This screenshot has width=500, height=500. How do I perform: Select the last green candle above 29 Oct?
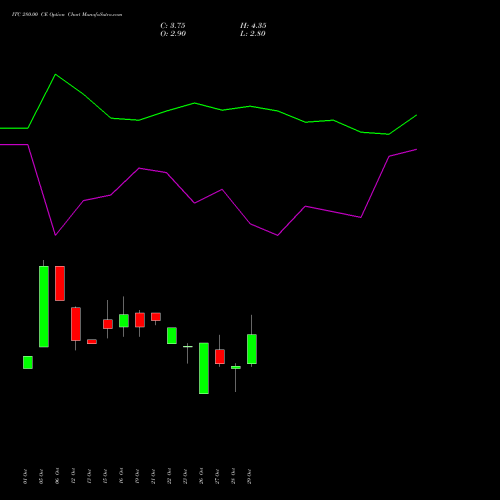click(252, 349)
